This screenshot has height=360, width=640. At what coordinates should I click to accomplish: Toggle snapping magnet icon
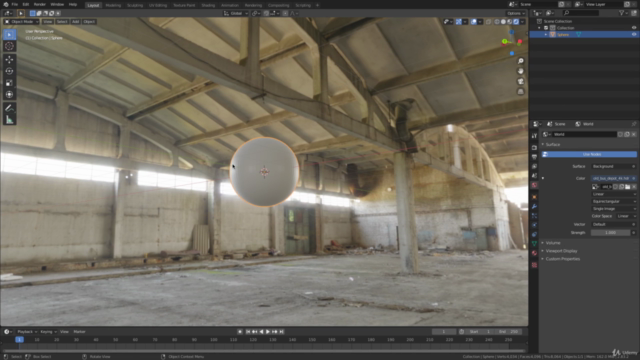point(266,13)
